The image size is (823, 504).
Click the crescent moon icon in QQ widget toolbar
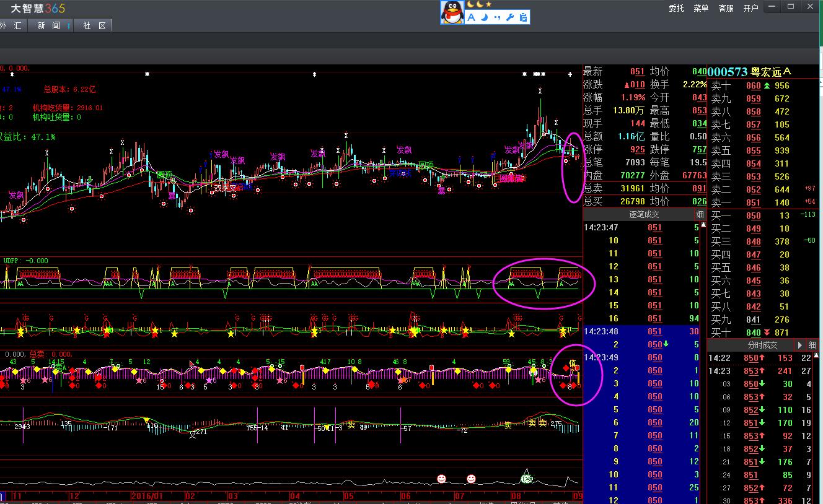click(485, 17)
